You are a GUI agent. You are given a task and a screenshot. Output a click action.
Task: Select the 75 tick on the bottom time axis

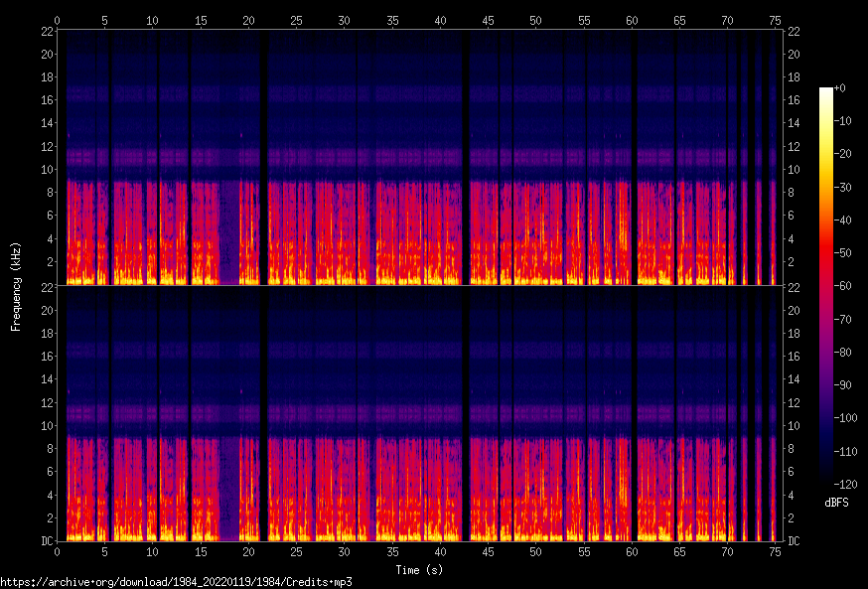coord(775,551)
